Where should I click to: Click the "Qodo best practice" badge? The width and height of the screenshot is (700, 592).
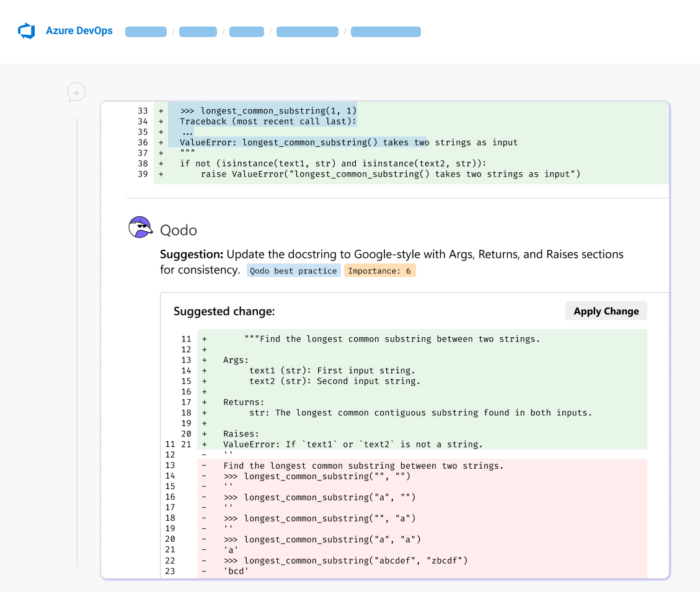293,270
